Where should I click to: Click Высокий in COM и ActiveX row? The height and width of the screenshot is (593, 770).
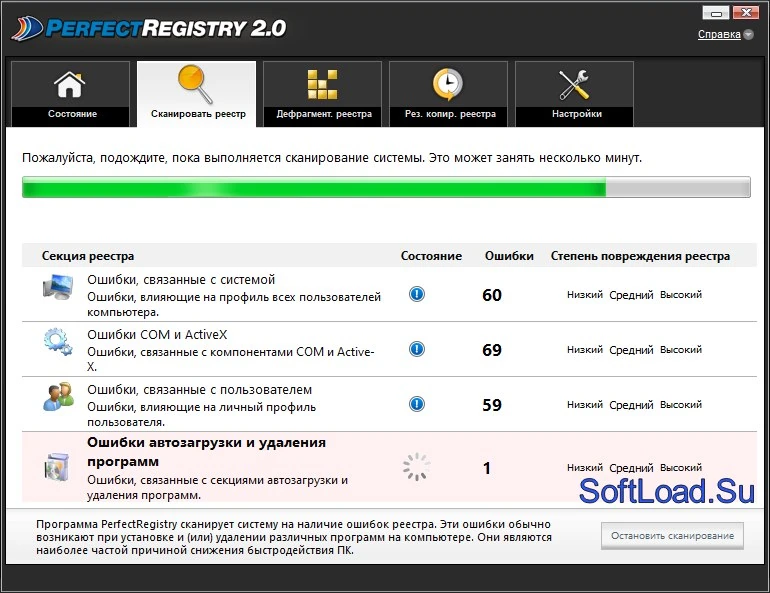pos(681,350)
